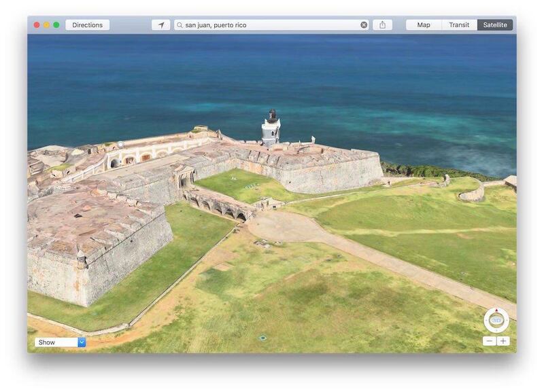Open the Share menu icon

coord(382,25)
